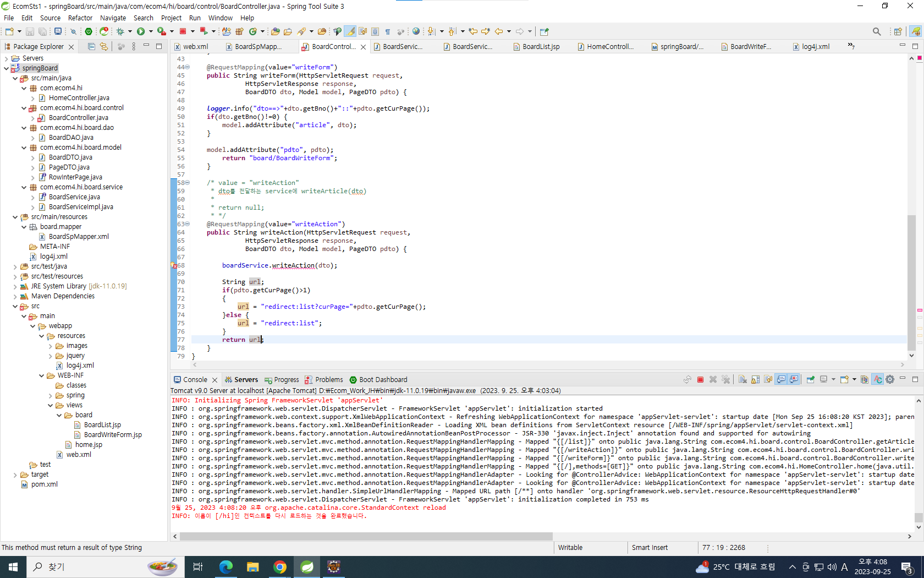The width and height of the screenshot is (924, 578).
Task: Select RowInterPage.java in tree
Action: click(75, 177)
